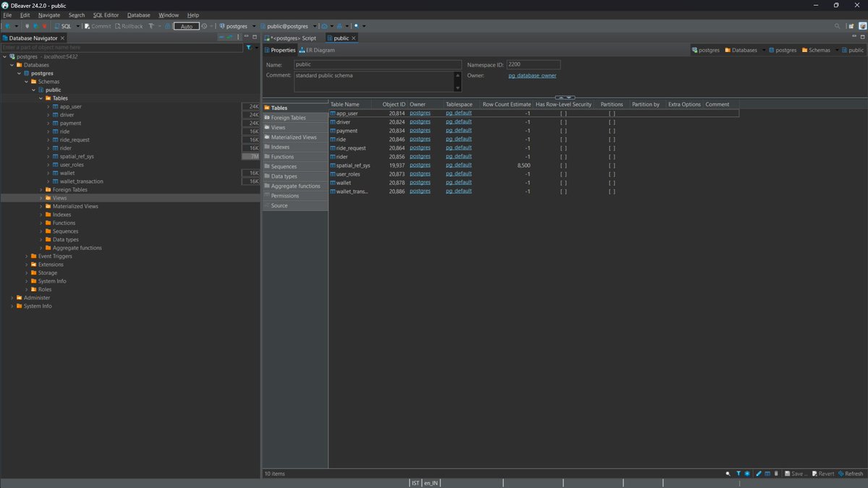Click the collapse all icon in Navigator header
The width and height of the screenshot is (868, 488).
pyautogui.click(x=221, y=38)
